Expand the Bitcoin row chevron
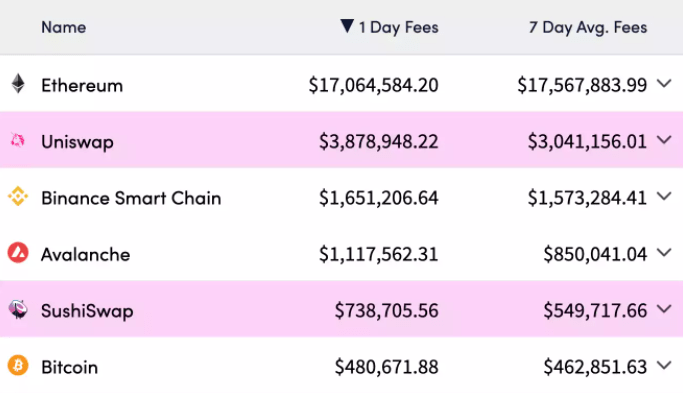The image size is (683, 393). pos(664,365)
